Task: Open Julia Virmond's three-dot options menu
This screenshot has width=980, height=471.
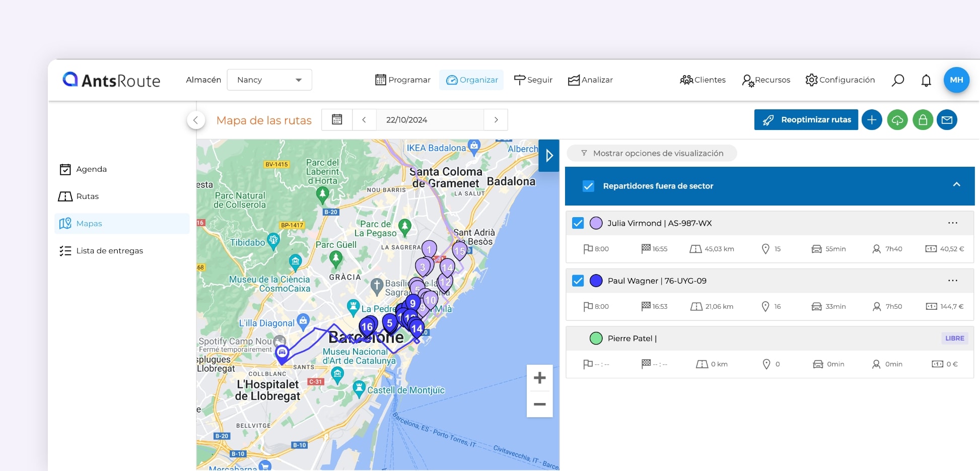Action: click(x=952, y=223)
